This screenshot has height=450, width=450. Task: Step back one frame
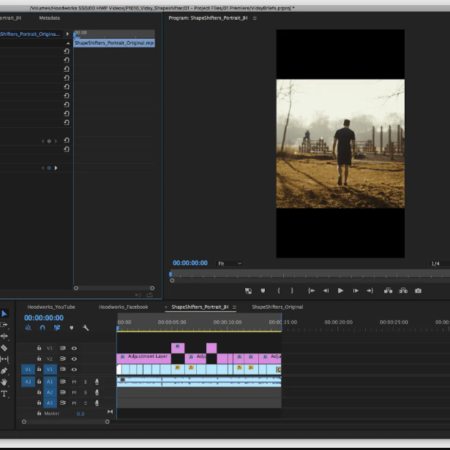(326, 291)
